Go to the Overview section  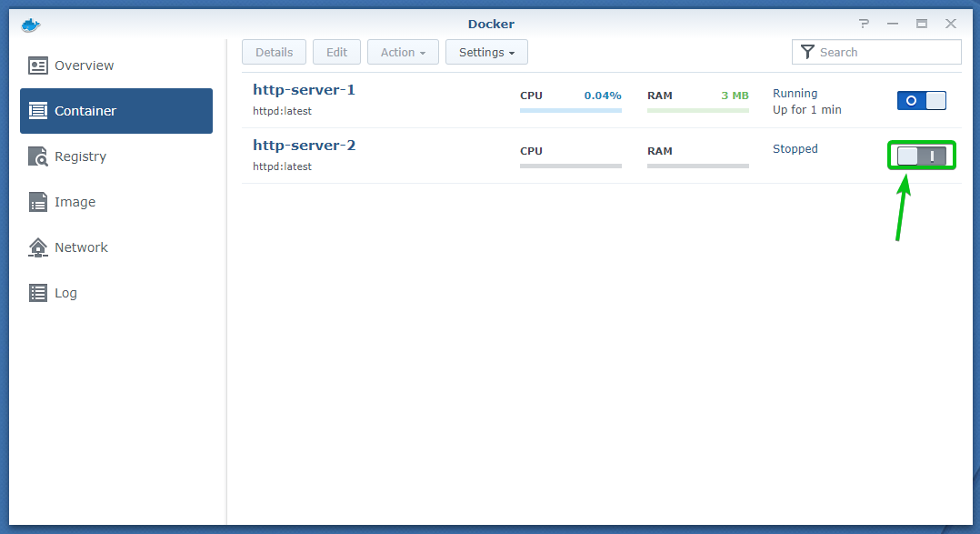116,65
